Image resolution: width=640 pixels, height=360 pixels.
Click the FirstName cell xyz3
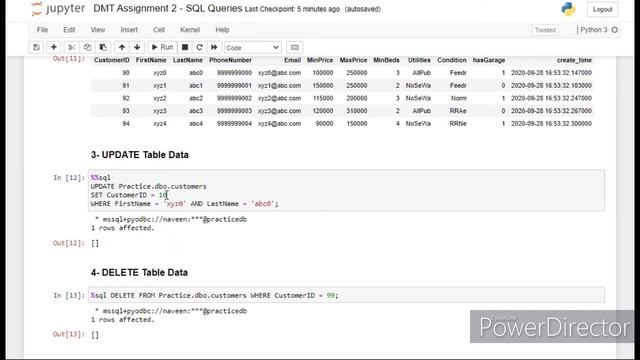click(x=160, y=111)
